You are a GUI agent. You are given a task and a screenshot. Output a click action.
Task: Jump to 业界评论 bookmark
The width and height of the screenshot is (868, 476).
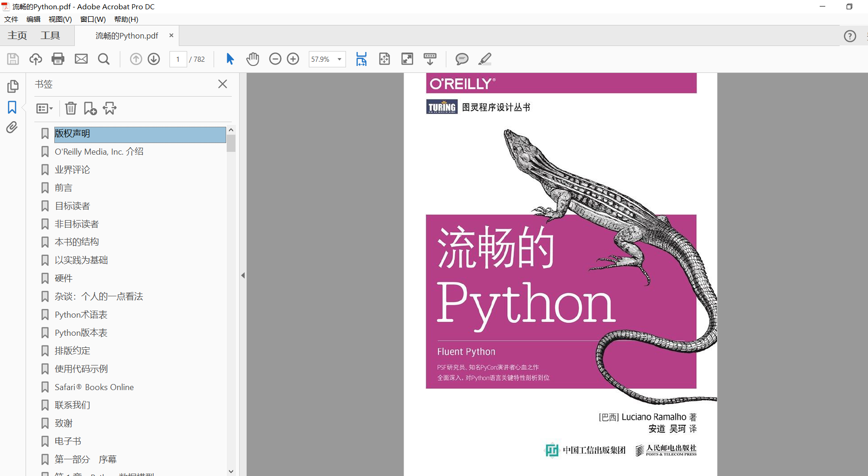pyautogui.click(x=72, y=170)
